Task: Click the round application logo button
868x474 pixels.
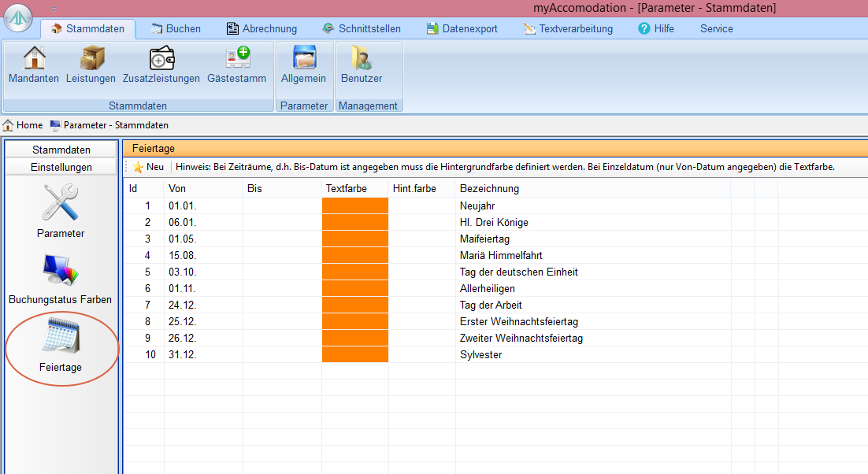Action: click(x=18, y=19)
